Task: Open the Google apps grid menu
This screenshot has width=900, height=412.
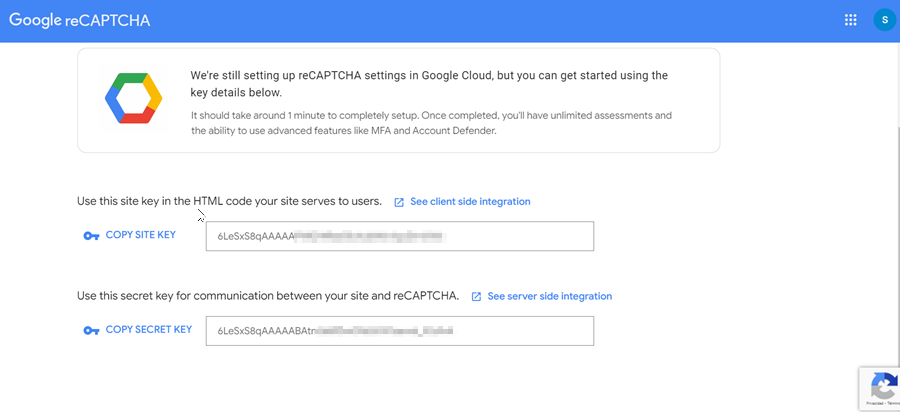Action: click(851, 20)
